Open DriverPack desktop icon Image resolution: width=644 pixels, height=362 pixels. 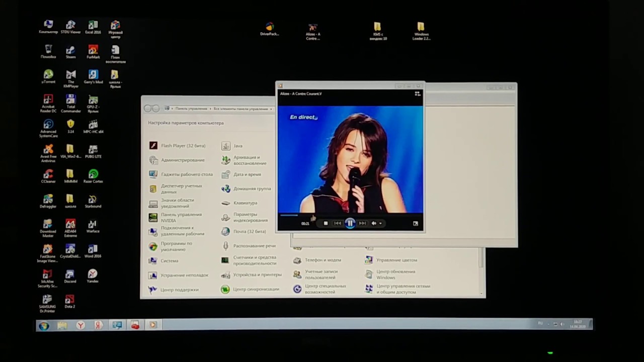[x=270, y=29]
